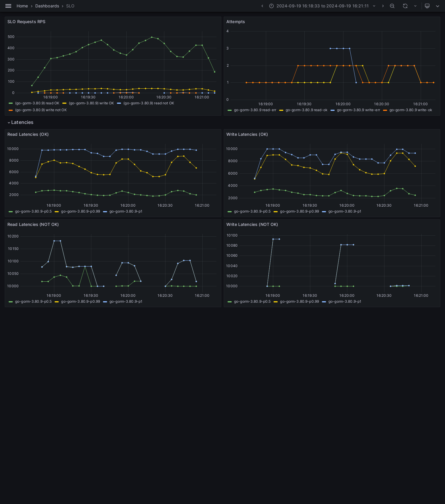Select p0.99 legend in Read Latencies (NOT OK)
The image size is (445, 504).
(80, 302)
